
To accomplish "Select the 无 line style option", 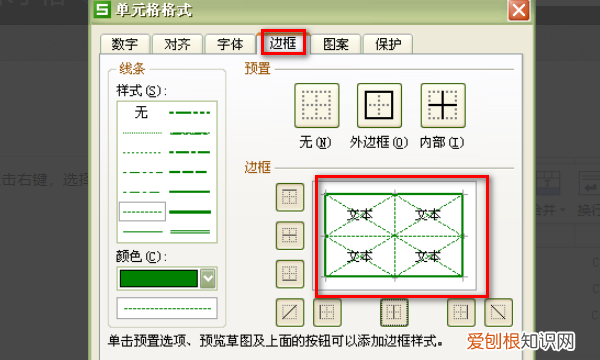I will click(x=142, y=112).
